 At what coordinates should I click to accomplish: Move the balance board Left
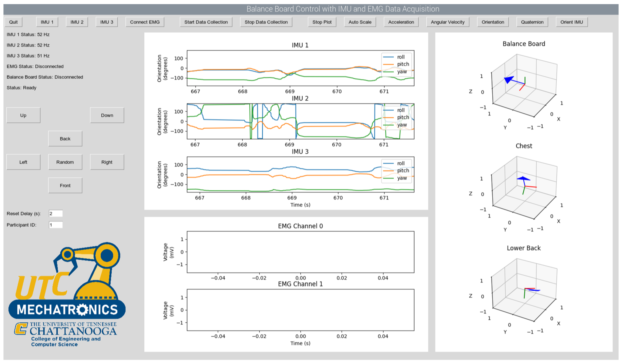[x=23, y=162]
